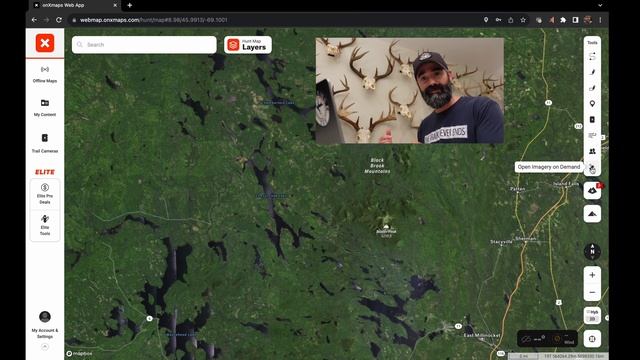Open Offline Maps in the sidebar
640x360 pixels.
[45, 74]
